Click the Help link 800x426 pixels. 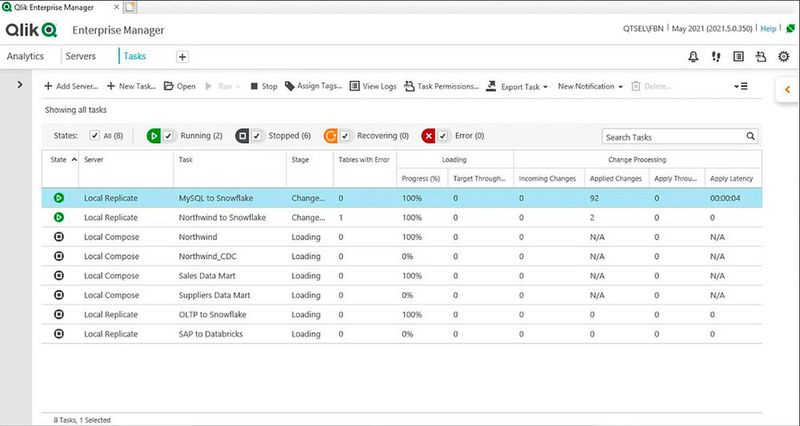point(768,29)
